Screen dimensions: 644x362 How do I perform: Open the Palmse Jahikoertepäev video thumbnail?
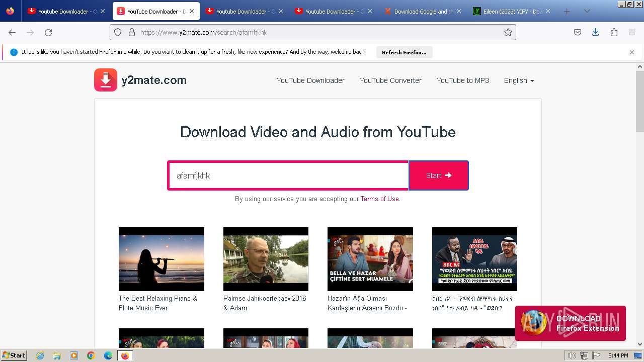click(266, 259)
